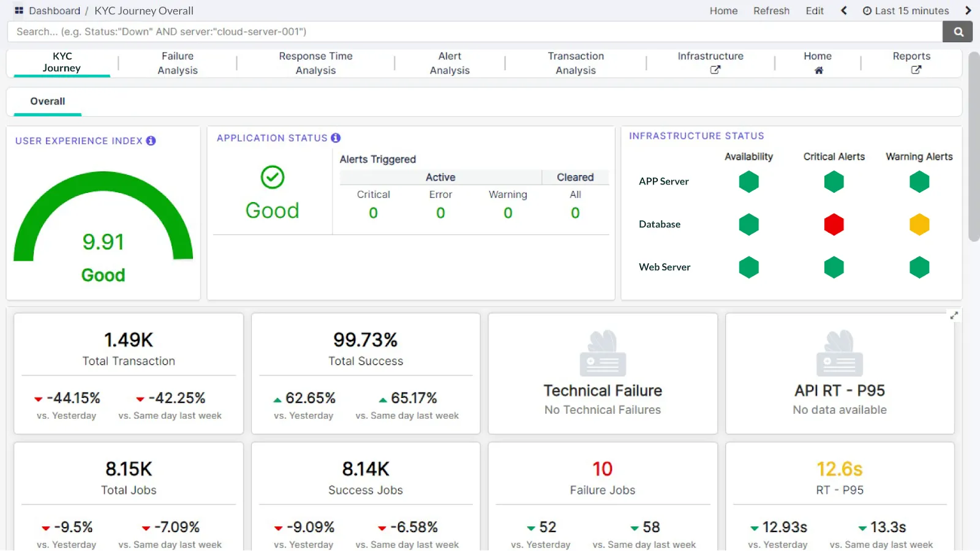Click the Cleared All alerts count
Viewport: 980px width, 551px height.
point(575,213)
